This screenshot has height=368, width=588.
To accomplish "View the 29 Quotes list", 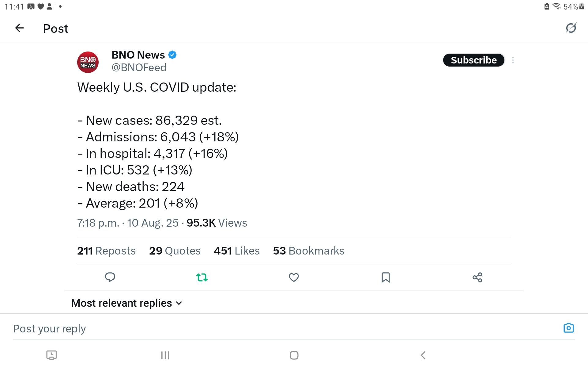I will tap(175, 251).
